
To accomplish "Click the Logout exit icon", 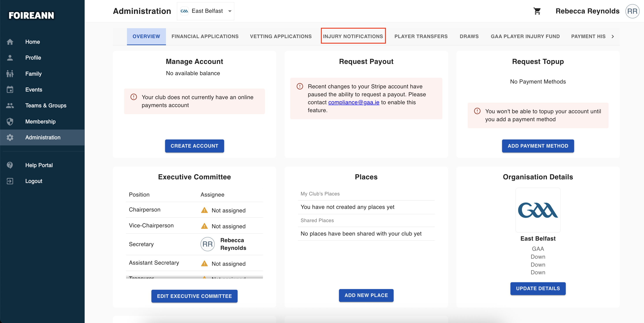I will click(x=10, y=181).
